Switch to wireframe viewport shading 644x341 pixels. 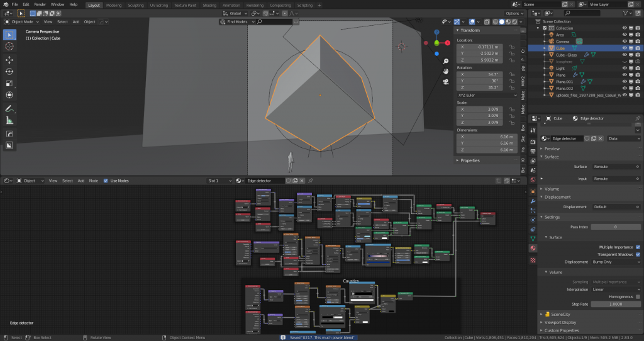496,22
